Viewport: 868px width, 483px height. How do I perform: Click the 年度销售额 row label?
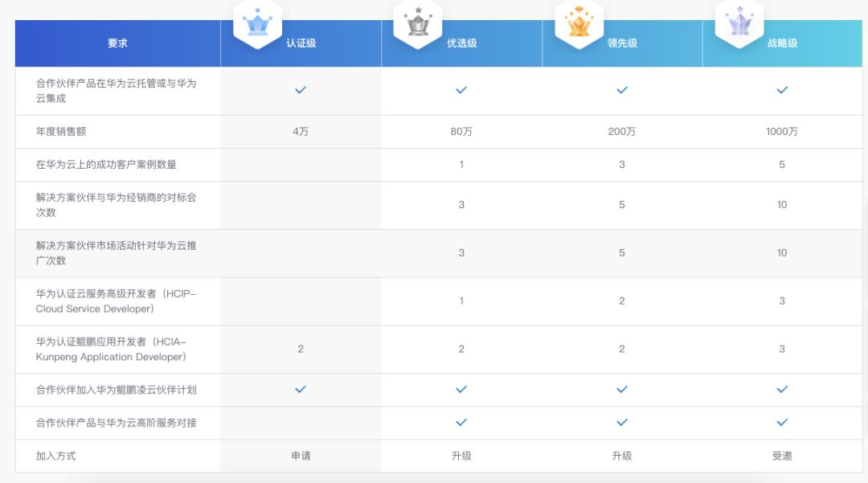pos(61,132)
